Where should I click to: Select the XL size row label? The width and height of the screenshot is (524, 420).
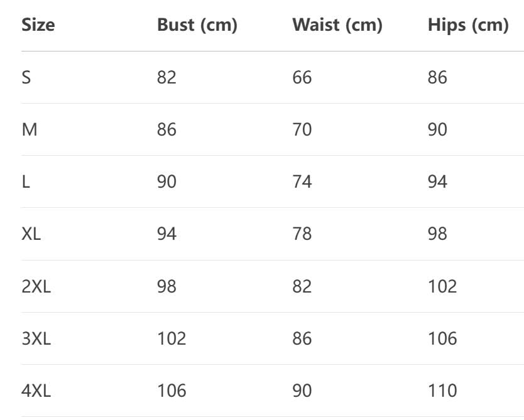click(31, 234)
